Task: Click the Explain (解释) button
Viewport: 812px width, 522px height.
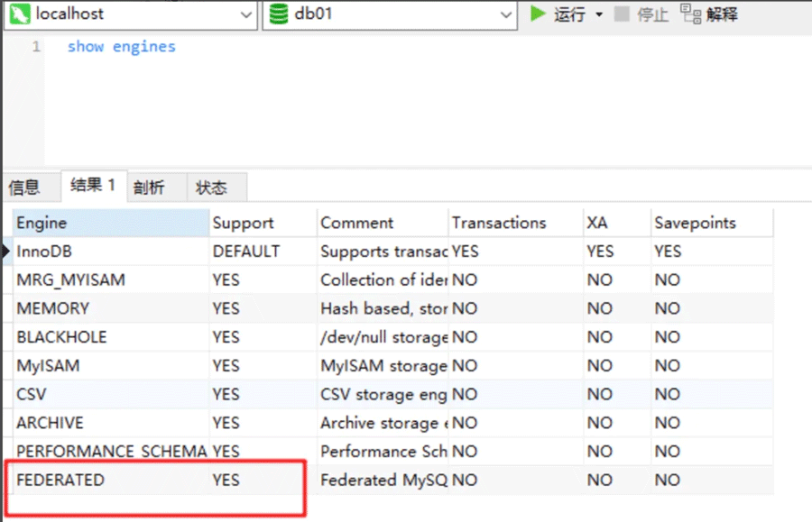Action: click(709, 14)
